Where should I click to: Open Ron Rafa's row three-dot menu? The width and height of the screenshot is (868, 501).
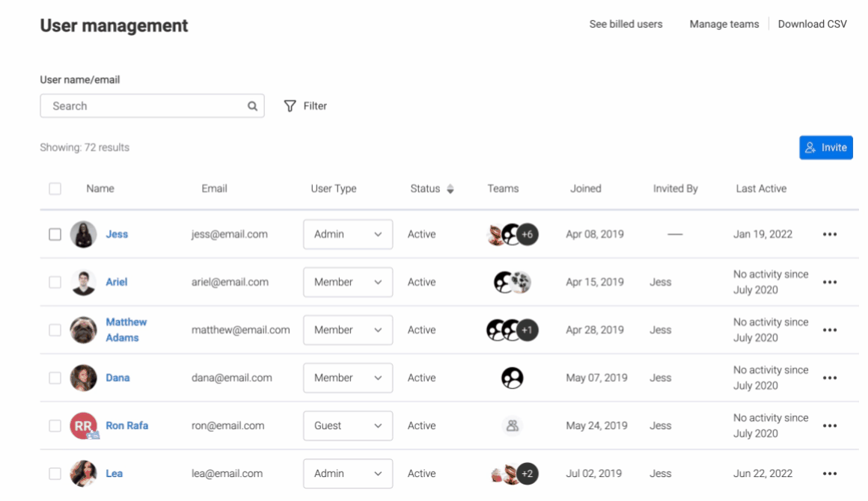click(x=829, y=425)
